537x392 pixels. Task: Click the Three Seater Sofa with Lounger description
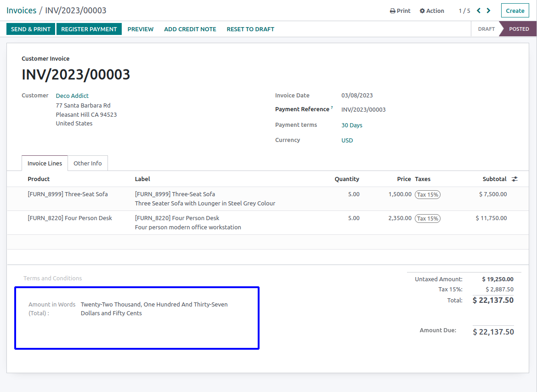pyautogui.click(x=205, y=203)
